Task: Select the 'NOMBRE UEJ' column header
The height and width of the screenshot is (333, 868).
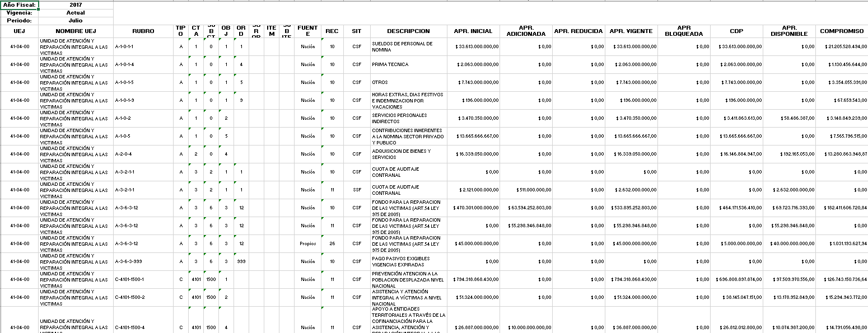Action: [76, 31]
